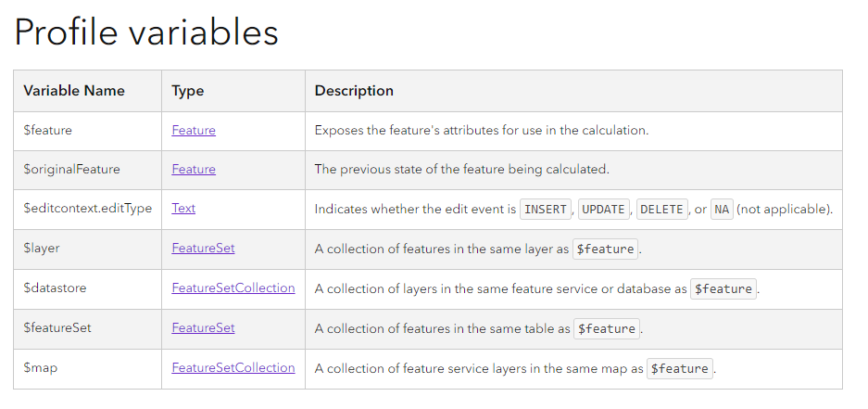Image resolution: width=868 pixels, height=409 pixels.
Task: Click the DELETE code label
Action: tap(661, 210)
